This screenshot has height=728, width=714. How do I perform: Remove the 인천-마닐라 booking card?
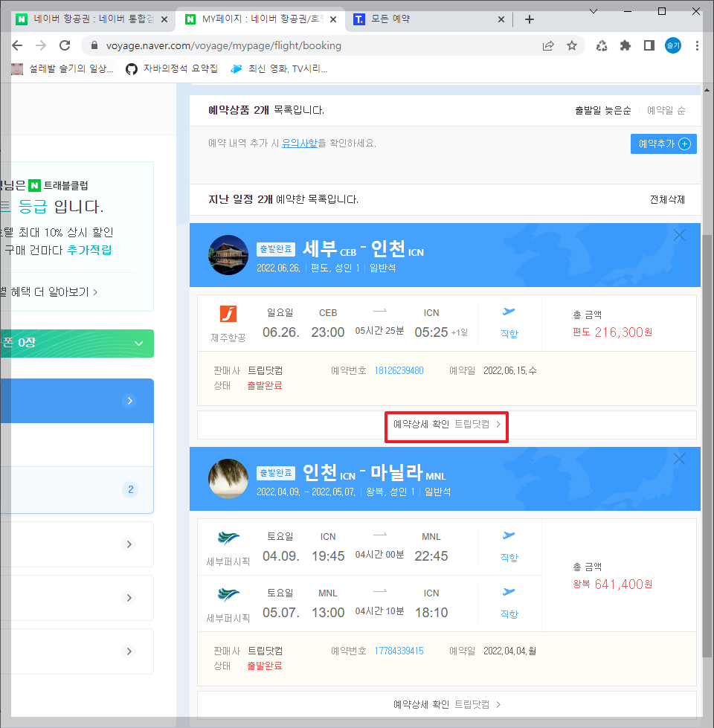679,459
